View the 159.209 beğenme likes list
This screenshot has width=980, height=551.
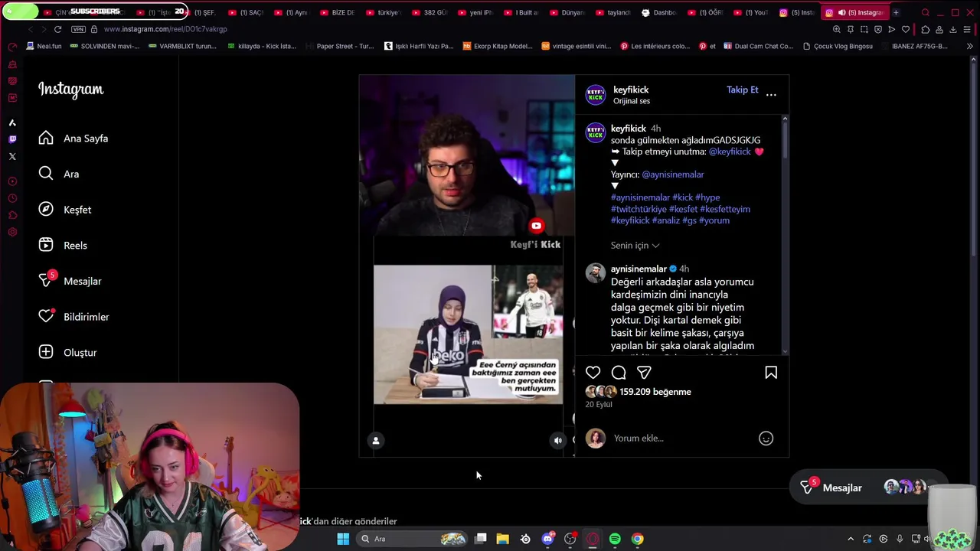[655, 392]
